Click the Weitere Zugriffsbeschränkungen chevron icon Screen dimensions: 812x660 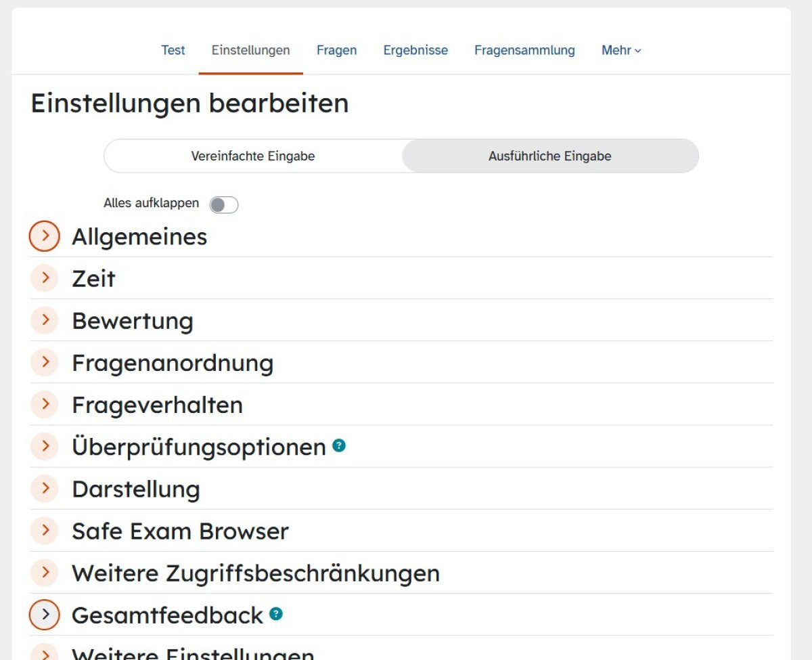tap(45, 572)
